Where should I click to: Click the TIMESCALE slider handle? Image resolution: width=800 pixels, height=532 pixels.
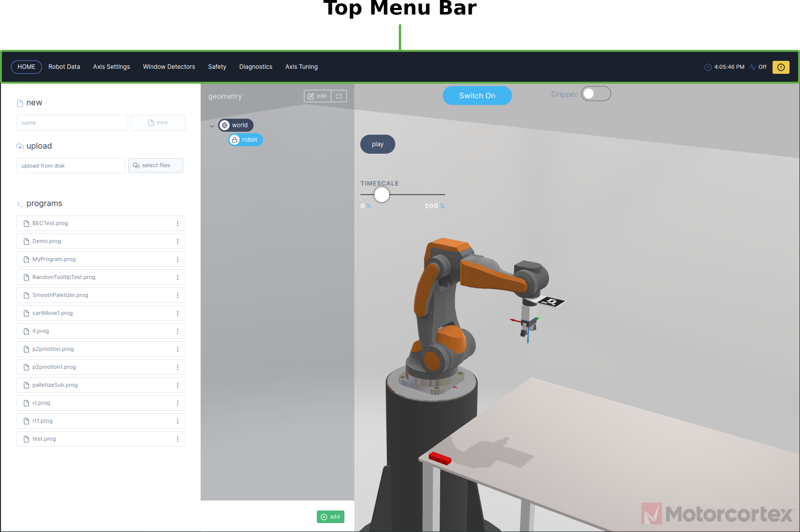tap(382, 195)
